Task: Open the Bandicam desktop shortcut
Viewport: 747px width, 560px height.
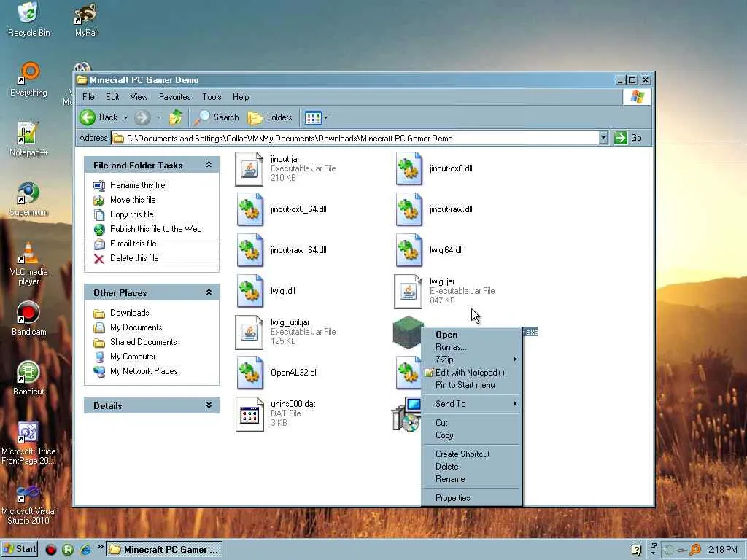Action: coord(28,319)
